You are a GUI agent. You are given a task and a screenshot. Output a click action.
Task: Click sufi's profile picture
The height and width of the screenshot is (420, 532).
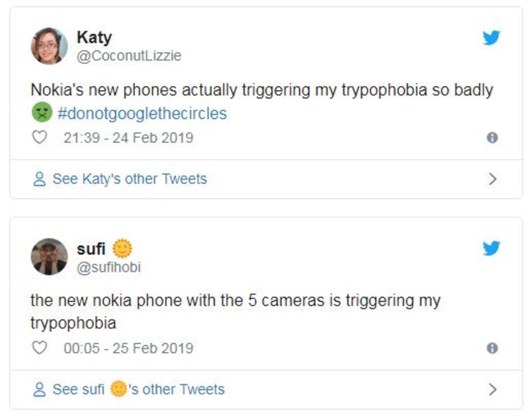click(49, 257)
